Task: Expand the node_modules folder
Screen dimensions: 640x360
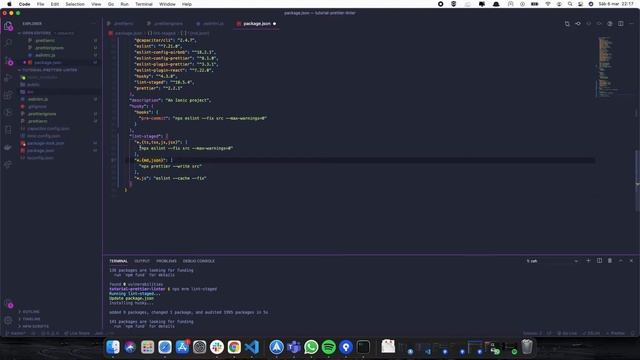Action: 42,77
